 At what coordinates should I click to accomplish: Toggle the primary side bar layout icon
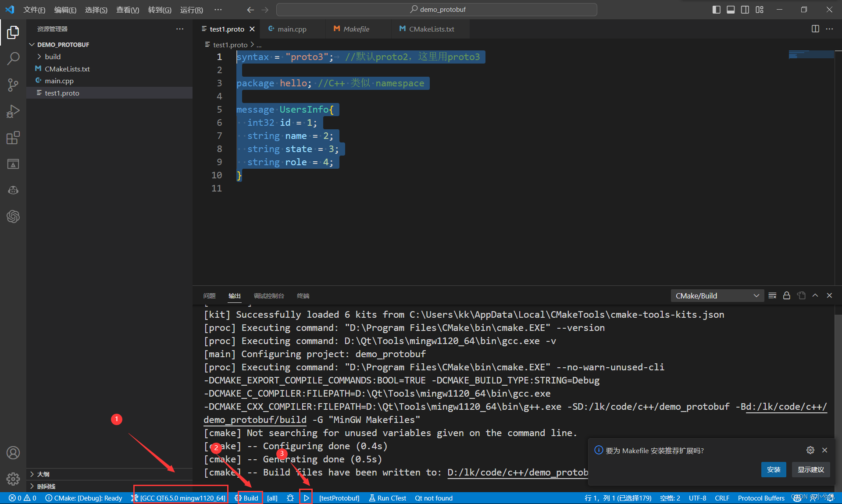717,10
